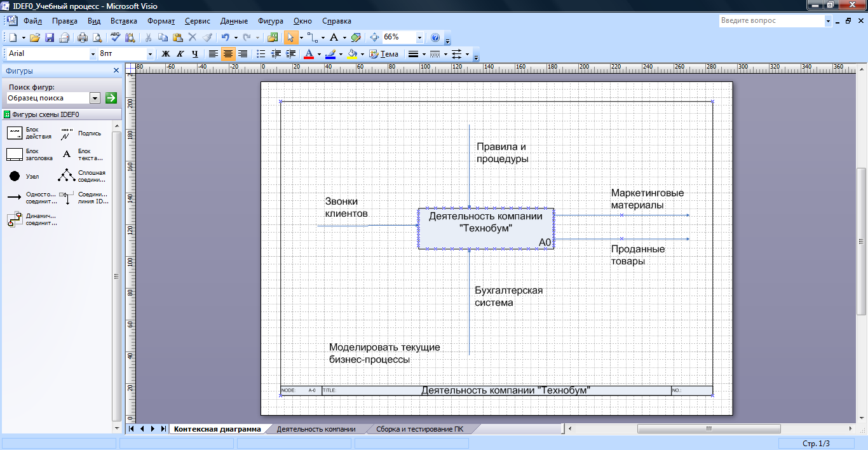Open a file with the folder icon
The height and width of the screenshot is (450, 868).
tap(35, 37)
